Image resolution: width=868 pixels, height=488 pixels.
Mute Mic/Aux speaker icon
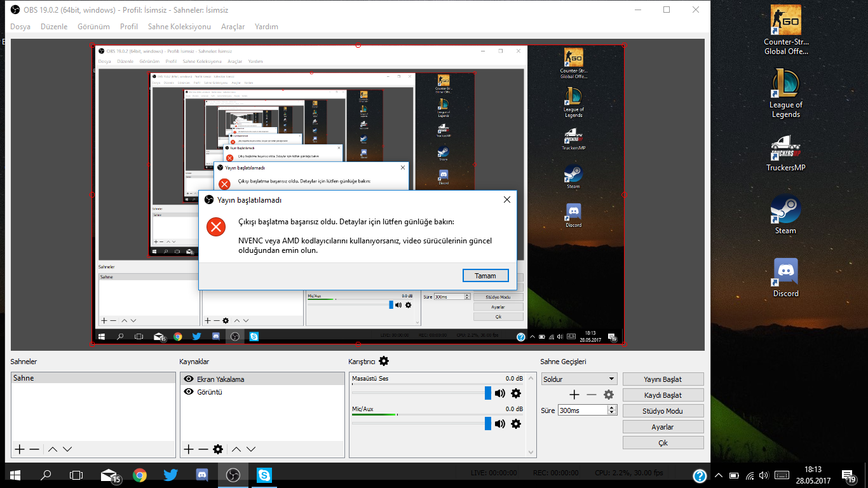[x=500, y=423]
